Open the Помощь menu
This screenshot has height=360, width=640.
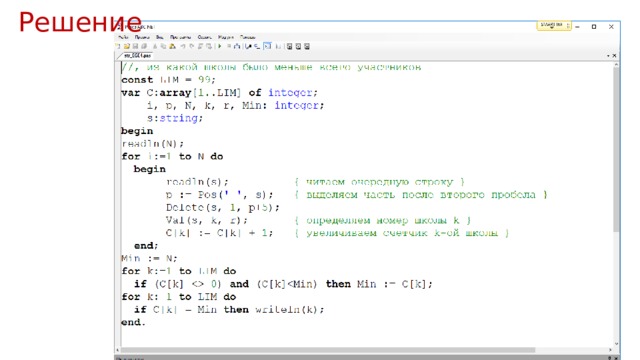pyautogui.click(x=248, y=38)
